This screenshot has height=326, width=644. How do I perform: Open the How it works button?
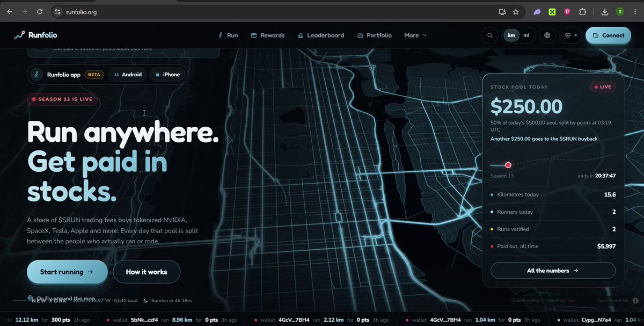pyautogui.click(x=147, y=272)
